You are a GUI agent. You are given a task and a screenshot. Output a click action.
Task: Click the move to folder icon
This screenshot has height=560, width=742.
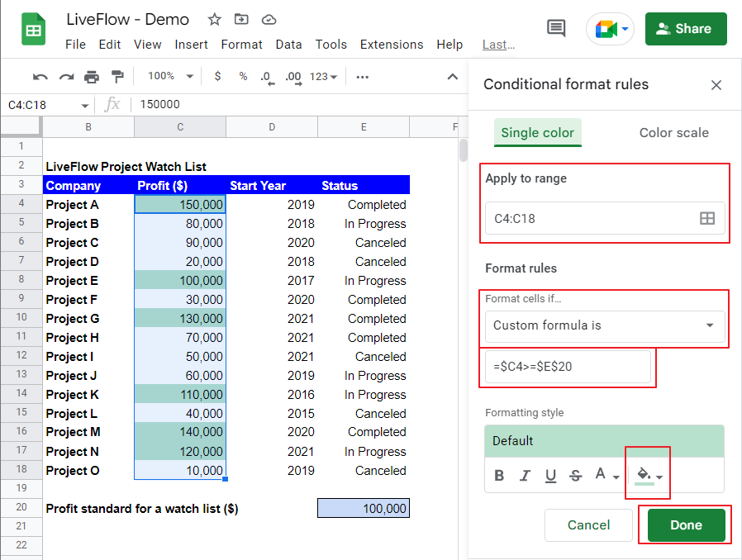pyautogui.click(x=241, y=19)
